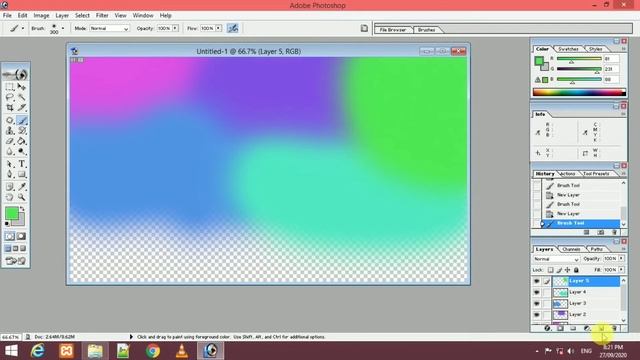Screen dimensions: 640x360
Task: Open Flow slider arrow
Action: pos(218,28)
